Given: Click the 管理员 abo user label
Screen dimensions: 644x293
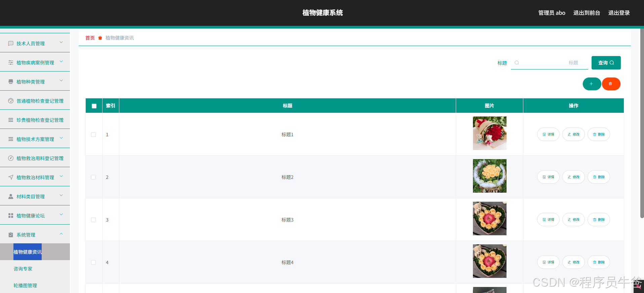Looking at the screenshot, I should [x=552, y=13].
